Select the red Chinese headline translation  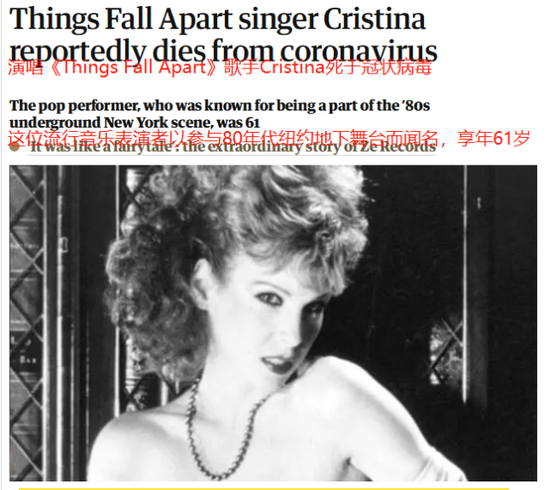(220, 68)
